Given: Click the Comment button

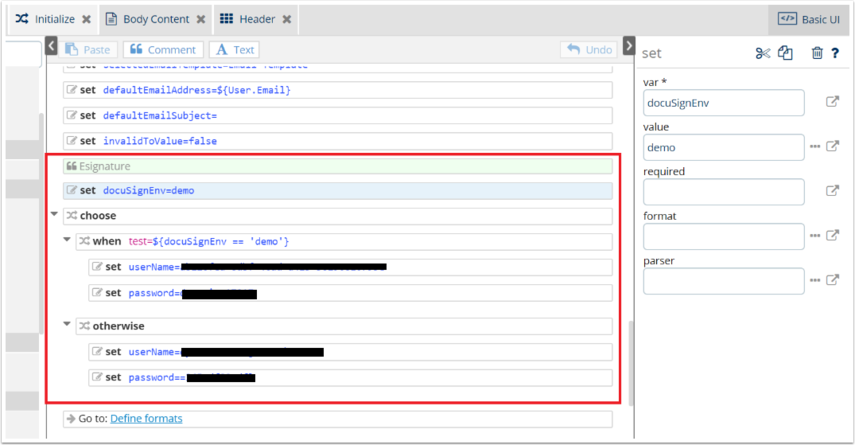Looking at the screenshot, I should pos(163,50).
